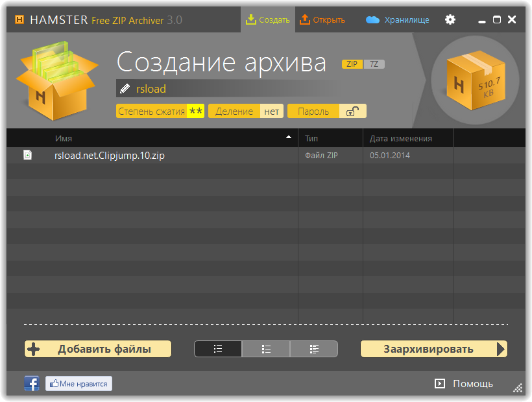Click the Facebook icon at the bottom
This screenshot has height=402, width=532.
point(31,383)
